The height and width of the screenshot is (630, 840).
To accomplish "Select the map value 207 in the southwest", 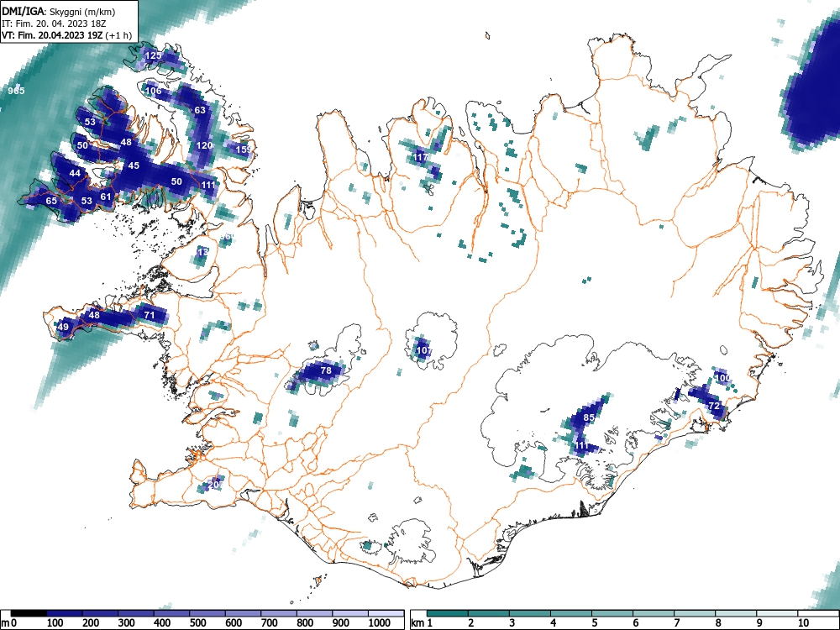I will (x=216, y=485).
